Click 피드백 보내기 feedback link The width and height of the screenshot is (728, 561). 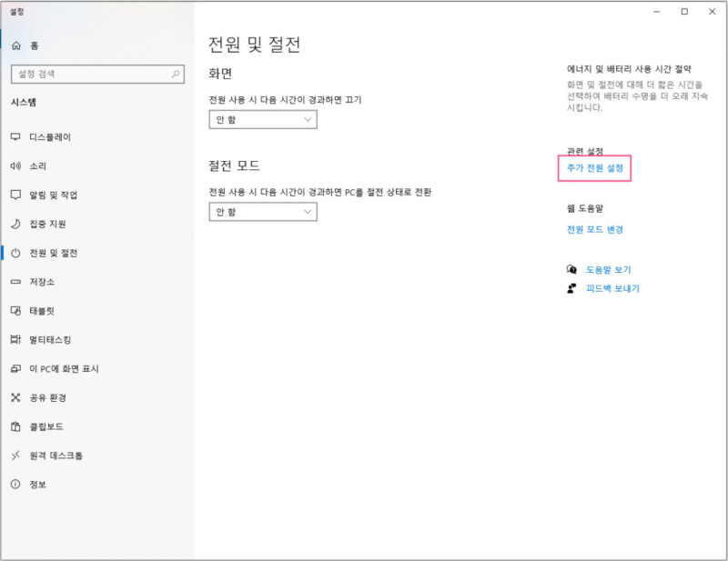pyautogui.click(x=612, y=289)
